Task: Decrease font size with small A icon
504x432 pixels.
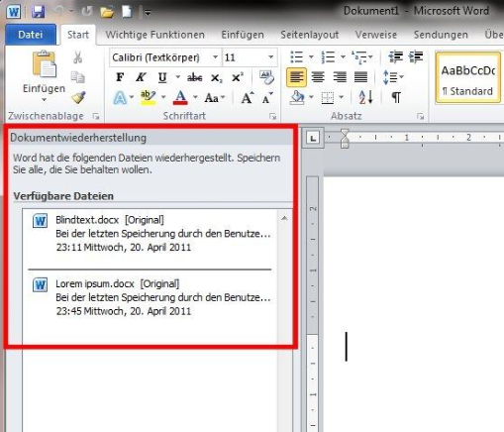Action: click(x=267, y=98)
